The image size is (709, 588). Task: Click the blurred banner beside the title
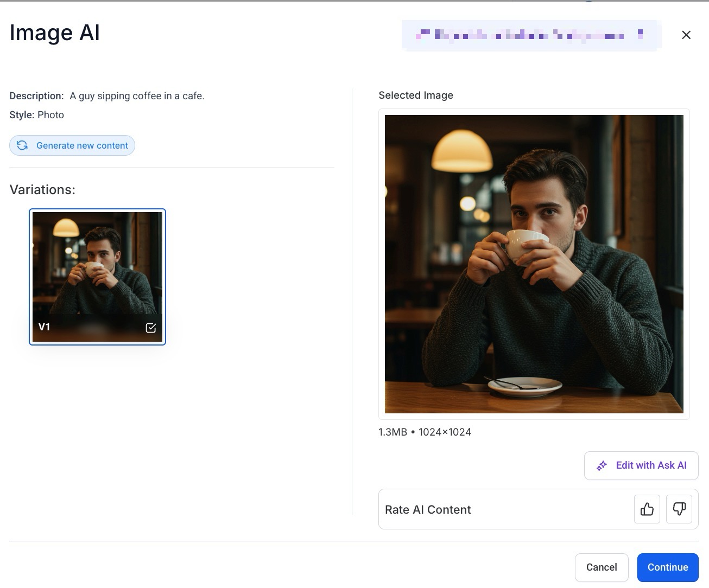(530, 36)
